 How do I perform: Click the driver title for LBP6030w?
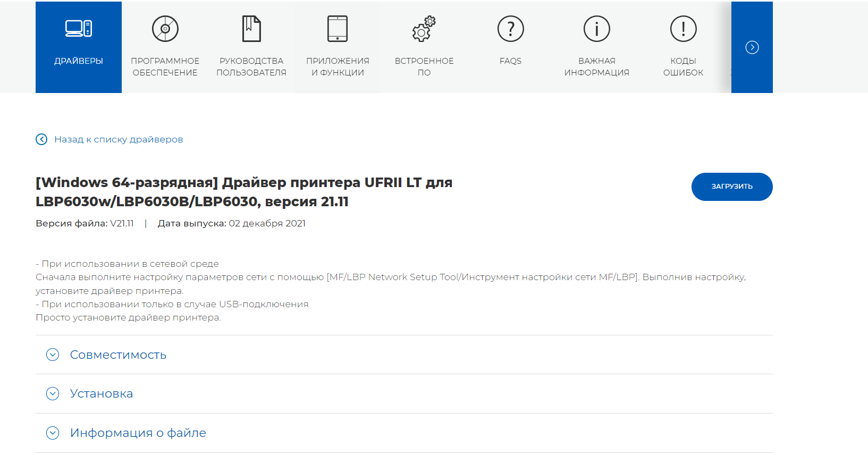click(244, 192)
